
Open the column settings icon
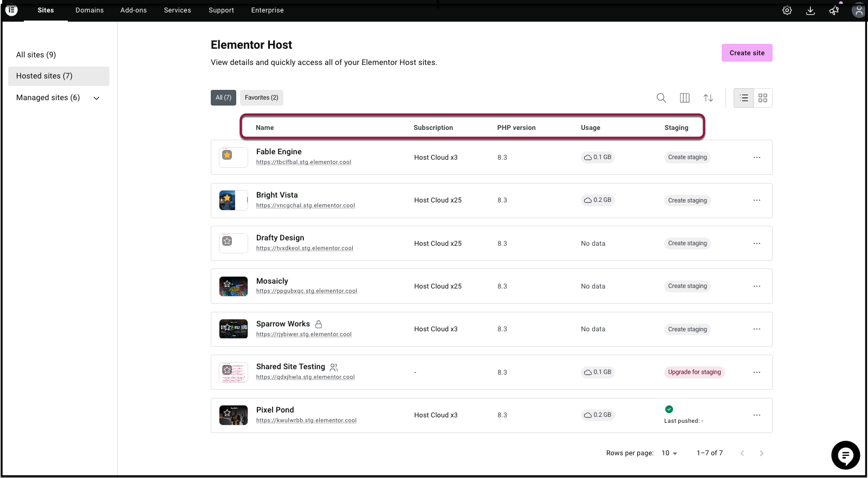685,98
